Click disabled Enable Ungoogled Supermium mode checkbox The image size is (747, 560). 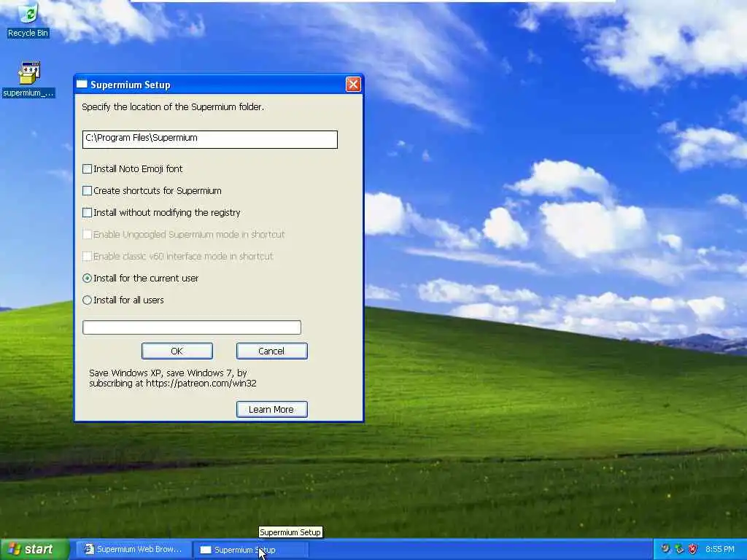[88, 234]
